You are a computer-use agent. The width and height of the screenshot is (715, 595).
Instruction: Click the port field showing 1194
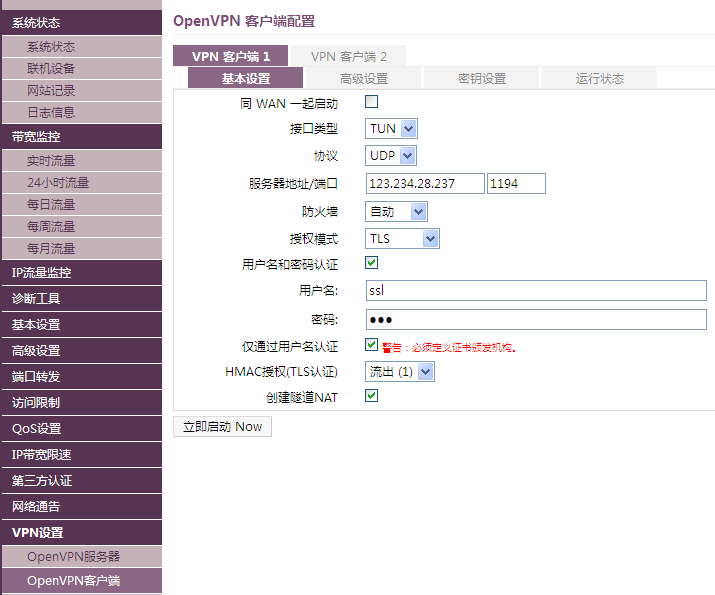pos(516,183)
